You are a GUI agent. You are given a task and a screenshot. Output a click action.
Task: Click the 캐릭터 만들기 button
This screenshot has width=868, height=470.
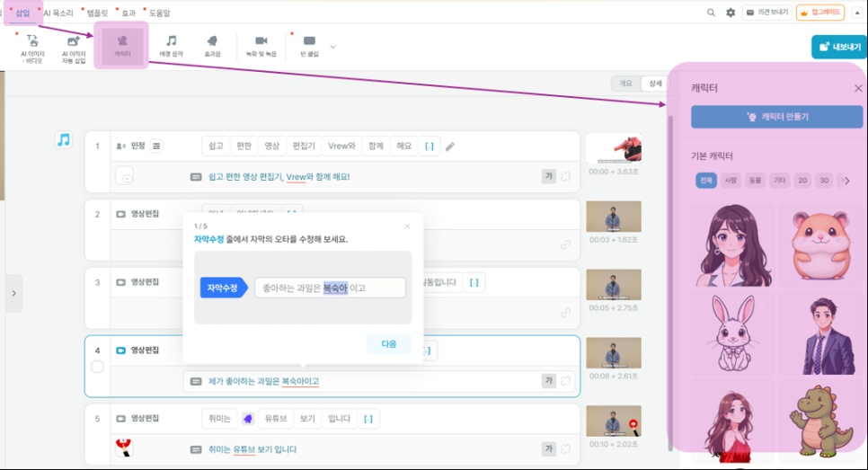click(776, 117)
